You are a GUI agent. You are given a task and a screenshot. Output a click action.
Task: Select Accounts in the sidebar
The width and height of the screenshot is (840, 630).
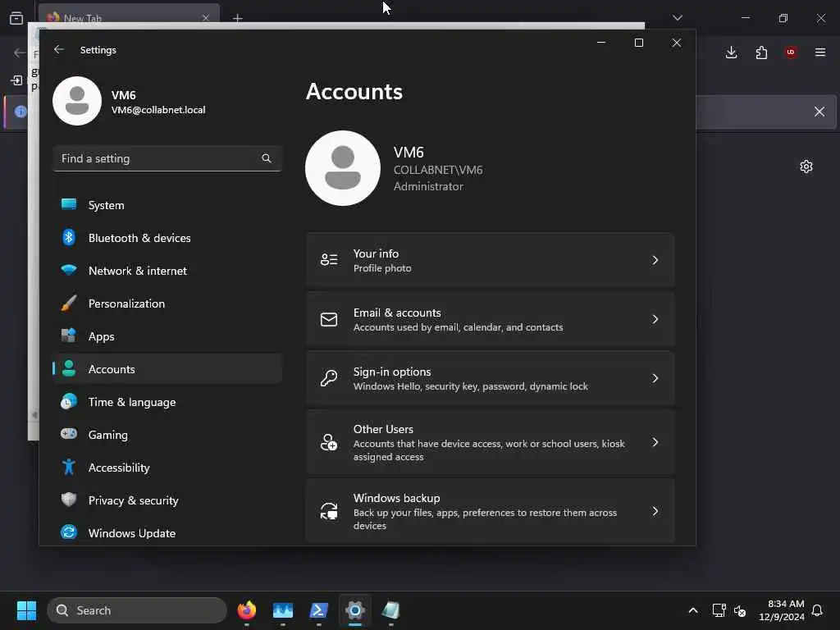point(167,369)
